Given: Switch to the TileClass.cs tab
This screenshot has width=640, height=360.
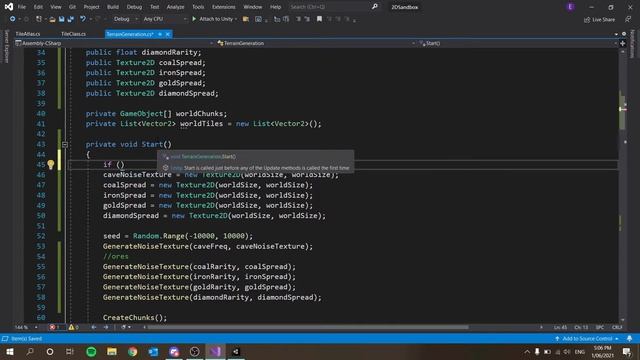Looking at the screenshot, I should click(73, 34).
